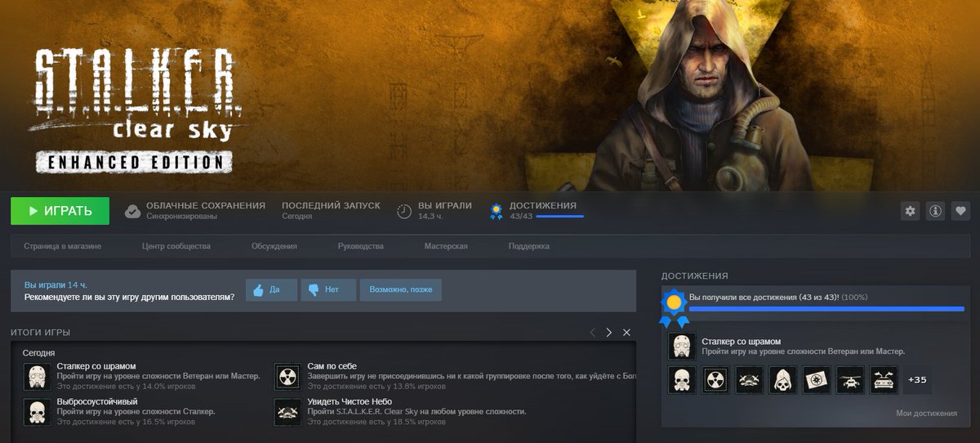This screenshot has width=980, height=443.
Task: Open the Мои достижения link
Action: point(926,414)
